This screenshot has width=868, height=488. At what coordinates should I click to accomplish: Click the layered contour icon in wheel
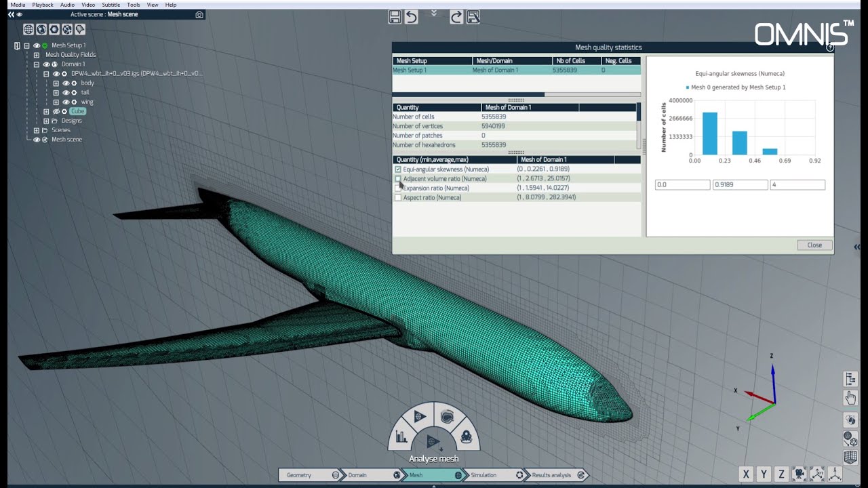pos(448,416)
